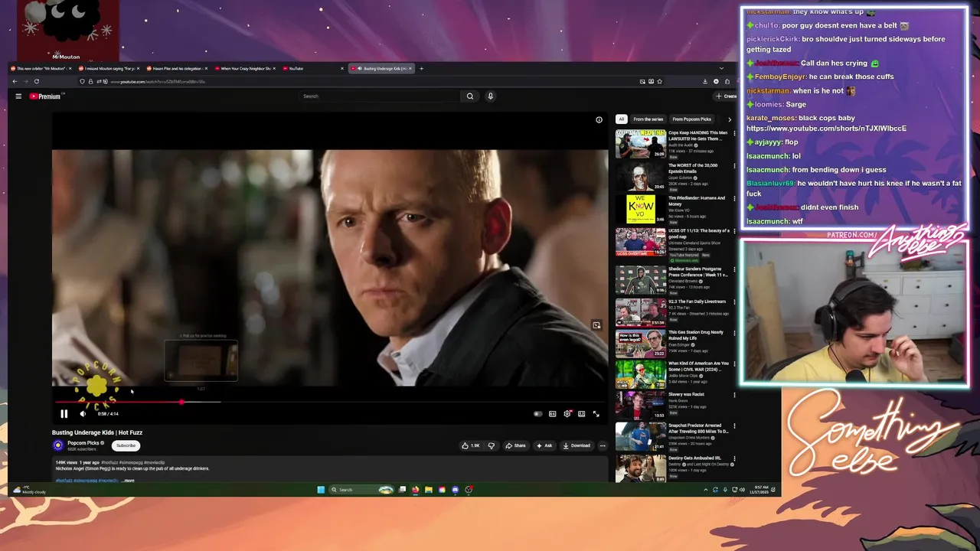
Task: Open the Popcorn Picks channel name
Action: click(x=83, y=443)
